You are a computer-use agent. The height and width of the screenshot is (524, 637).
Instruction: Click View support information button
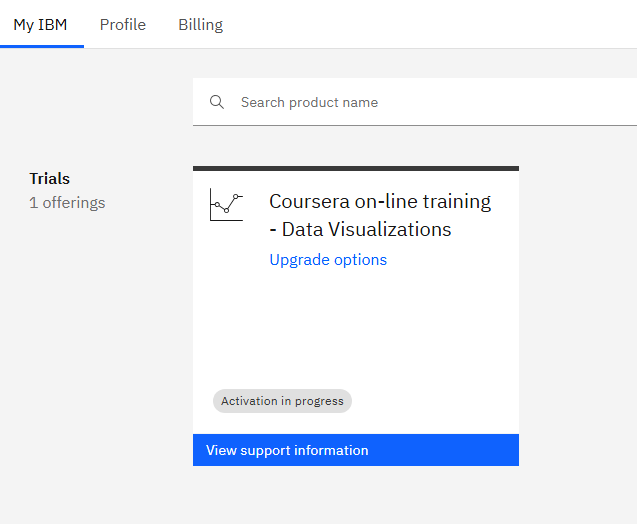point(287,450)
